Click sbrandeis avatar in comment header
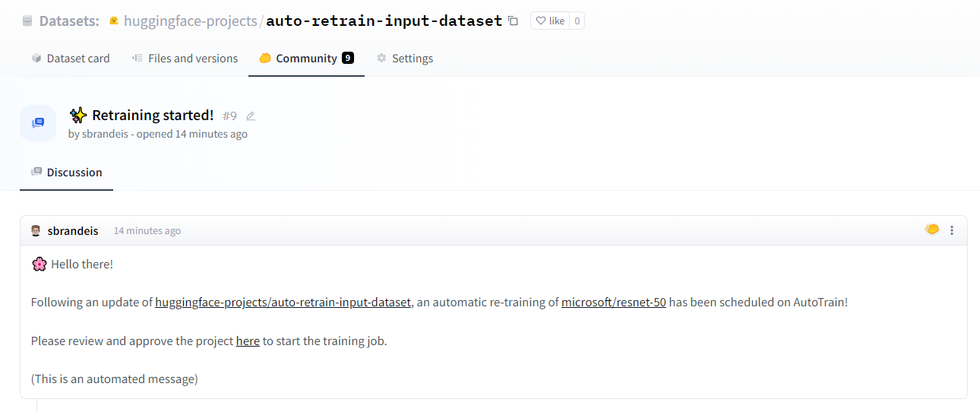The image size is (980, 412). point(36,230)
